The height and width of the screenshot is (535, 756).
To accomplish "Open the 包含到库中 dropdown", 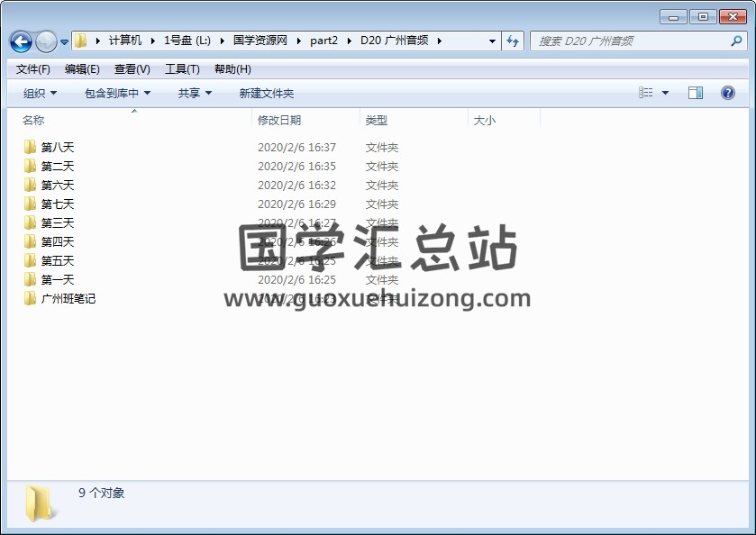I will pyautogui.click(x=117, y=93).
